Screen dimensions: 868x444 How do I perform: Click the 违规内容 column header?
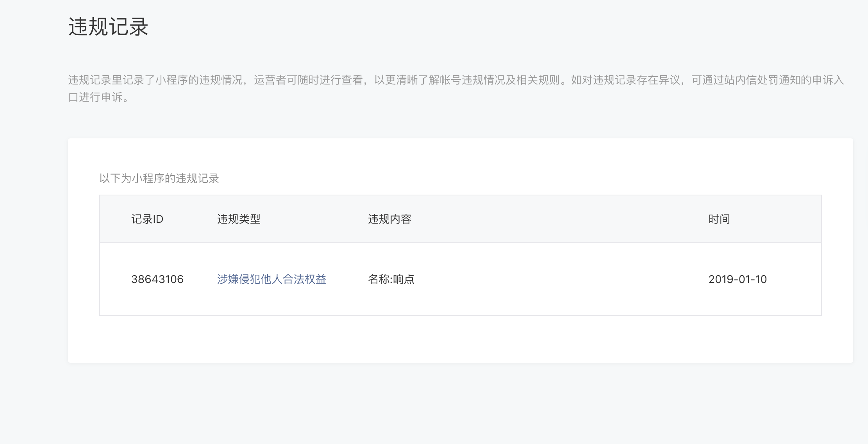click(389, 219)
